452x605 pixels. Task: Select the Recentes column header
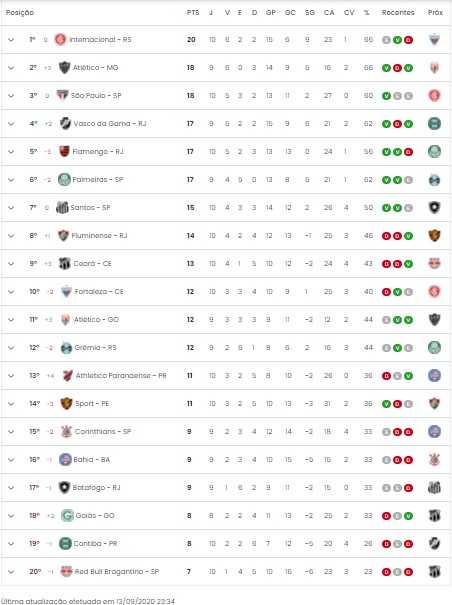click(398, 13)
